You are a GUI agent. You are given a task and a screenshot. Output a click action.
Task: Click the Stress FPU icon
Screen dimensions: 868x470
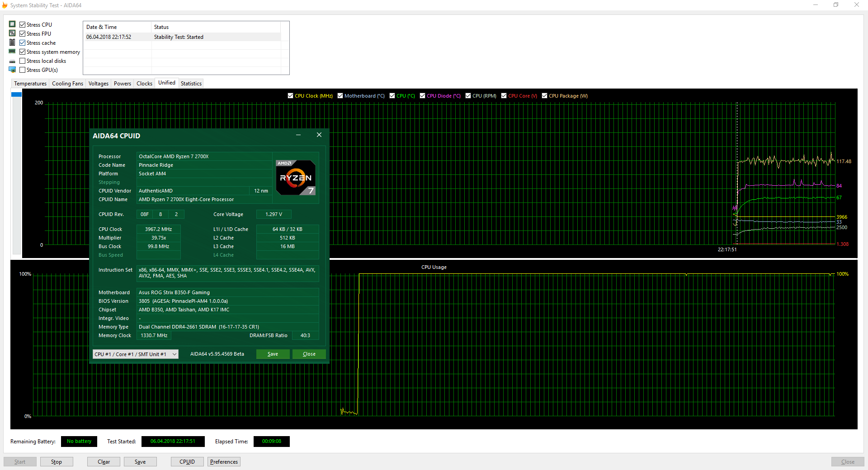12,33
